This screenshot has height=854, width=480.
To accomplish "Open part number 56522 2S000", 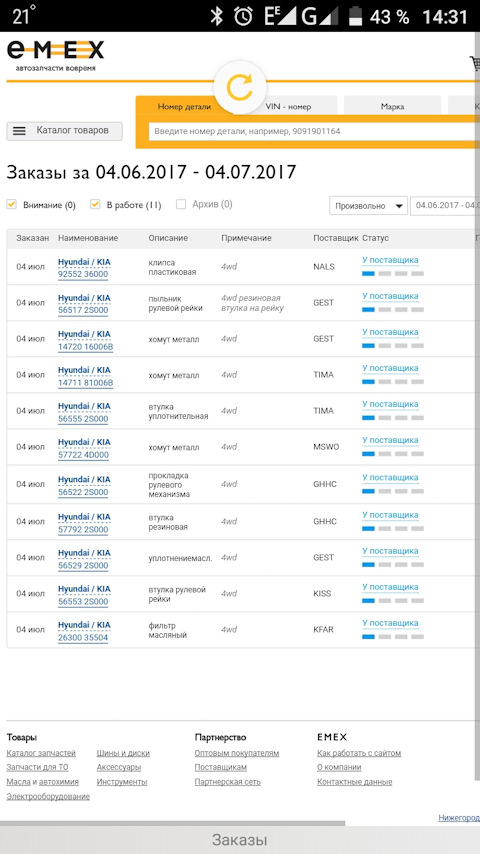I will [83, 492].
